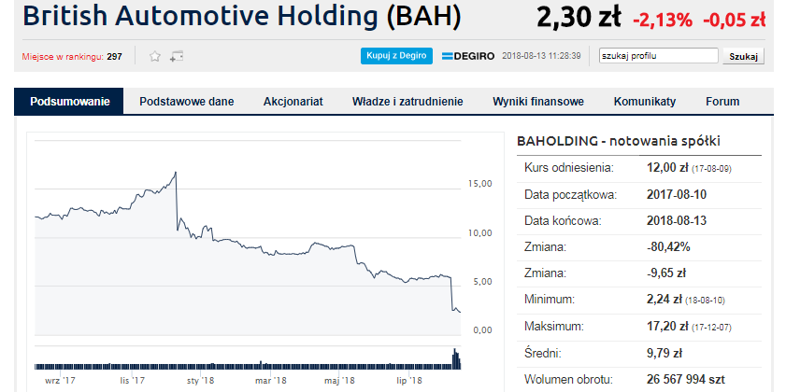Open the Podsumowanie tab

69,101
